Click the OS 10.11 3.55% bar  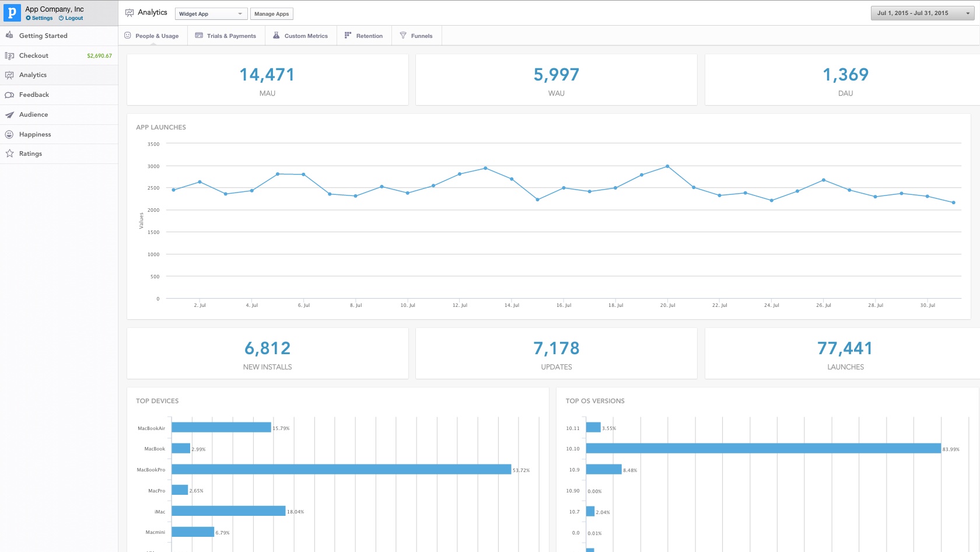click(593, 428)
